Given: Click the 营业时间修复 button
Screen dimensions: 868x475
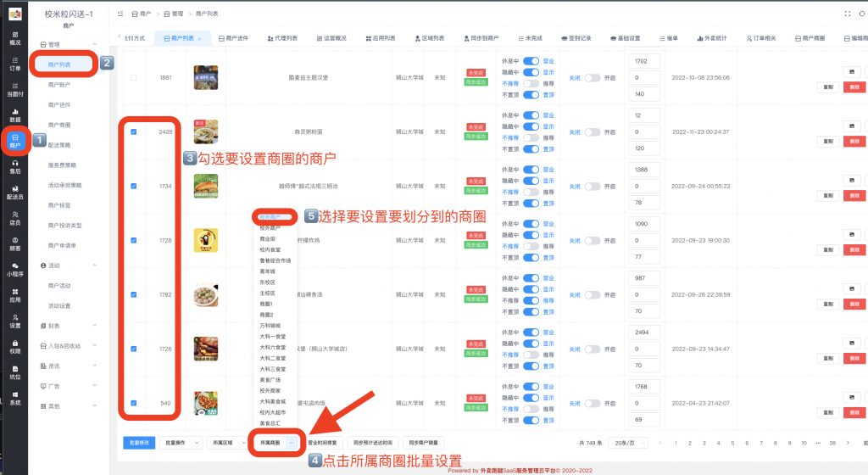Looking at the screenshot, I should pos(323,442).
